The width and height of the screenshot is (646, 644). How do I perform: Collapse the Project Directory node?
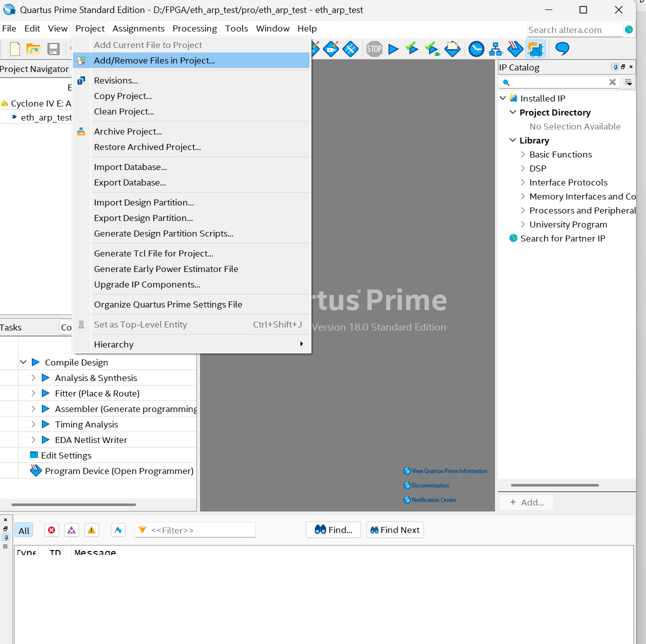tap(512, 112)
